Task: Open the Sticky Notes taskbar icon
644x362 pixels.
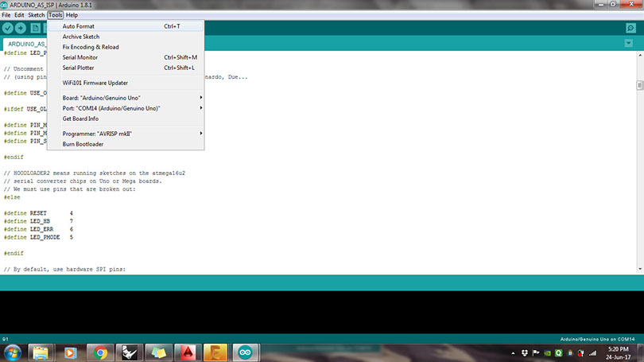Action: pyautogui.click(x=158, y=353)
